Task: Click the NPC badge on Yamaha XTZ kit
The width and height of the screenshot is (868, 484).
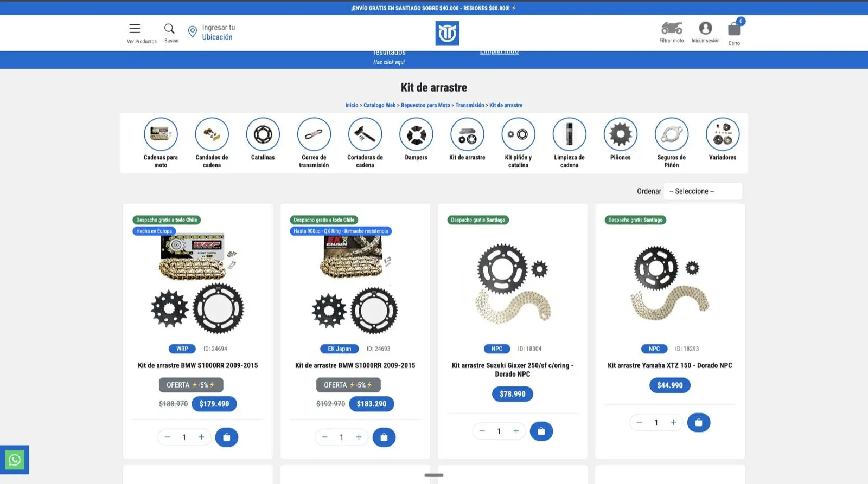Action: (654, 349)
